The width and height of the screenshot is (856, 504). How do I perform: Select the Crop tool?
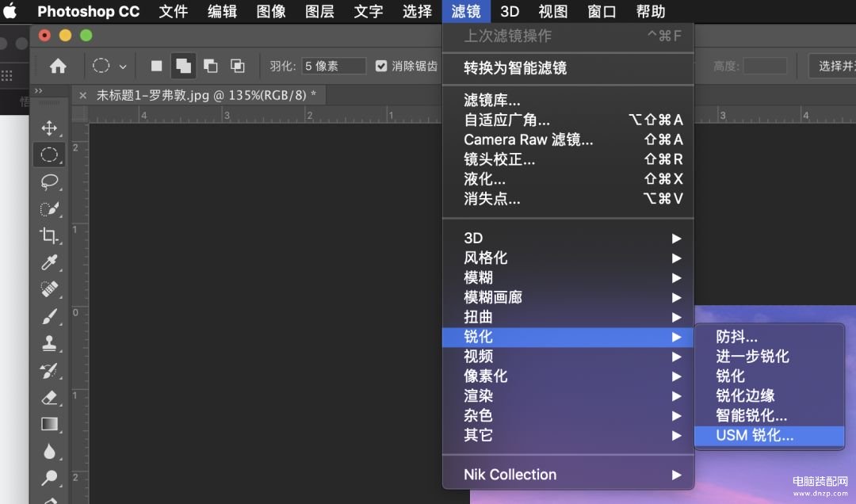(49, 235)
